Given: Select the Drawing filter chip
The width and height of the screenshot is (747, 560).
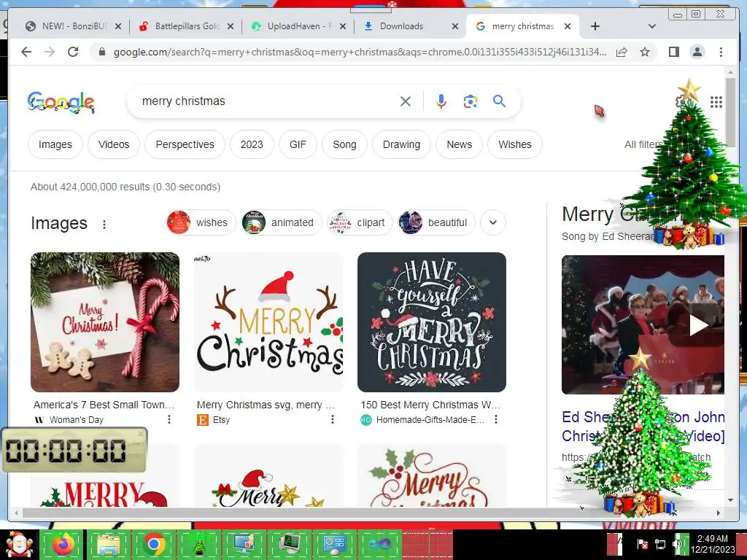Looking at the screenshot, I should [x=402, y=144].
